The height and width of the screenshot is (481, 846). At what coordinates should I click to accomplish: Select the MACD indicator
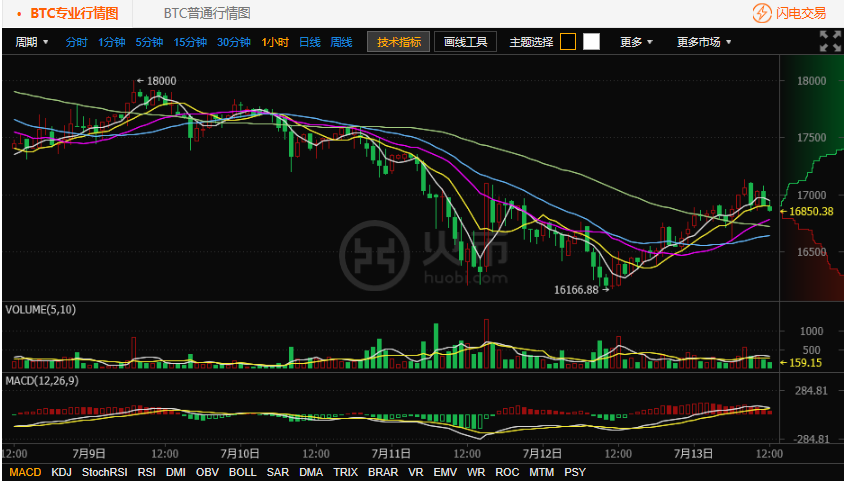coord(25,471)
